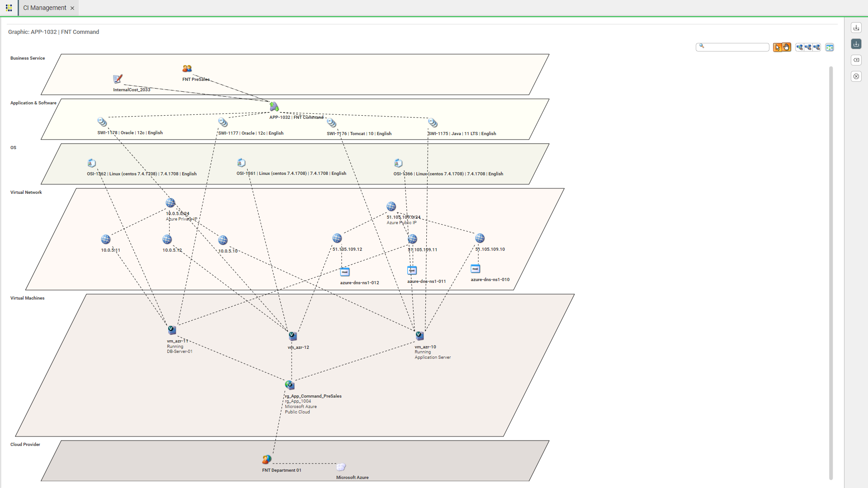Click the graphic search input field
The height and width of the screenshot is (488, 868).
732,47
